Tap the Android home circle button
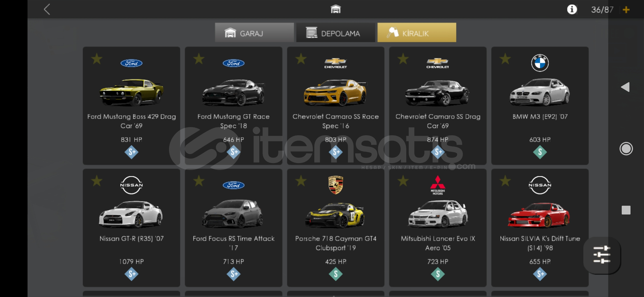 (626, 149)
